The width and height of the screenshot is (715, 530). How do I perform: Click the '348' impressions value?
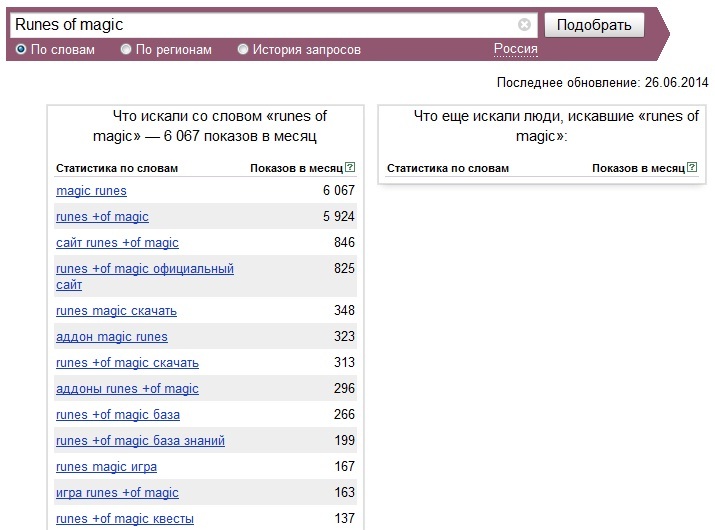(344, 310)
